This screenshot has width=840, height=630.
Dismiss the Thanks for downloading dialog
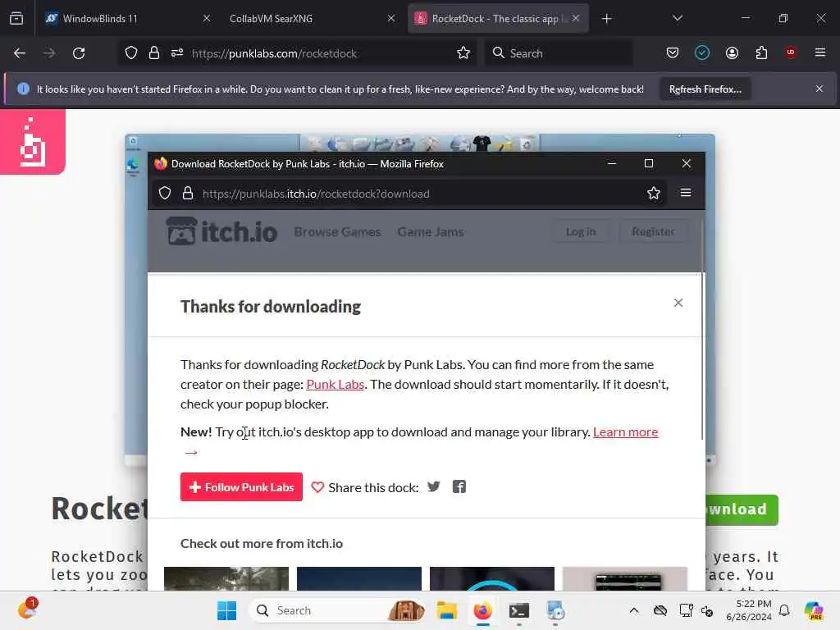point(678,303)
